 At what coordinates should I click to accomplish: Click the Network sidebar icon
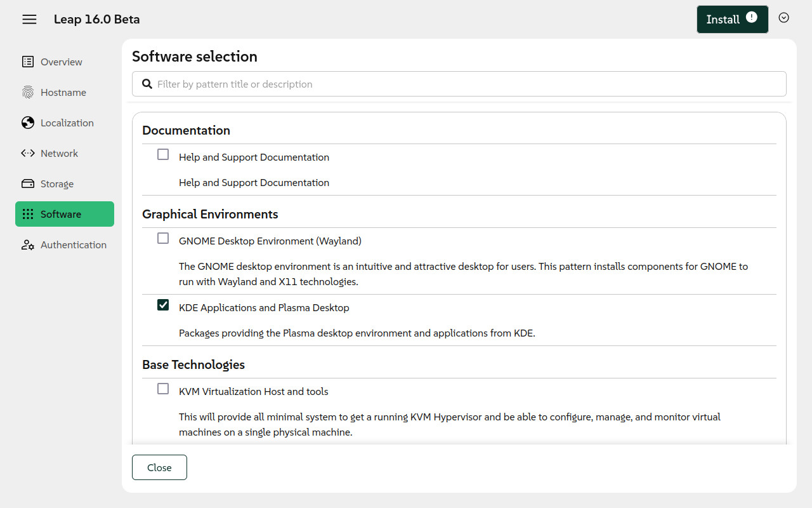tap(28, 153)
